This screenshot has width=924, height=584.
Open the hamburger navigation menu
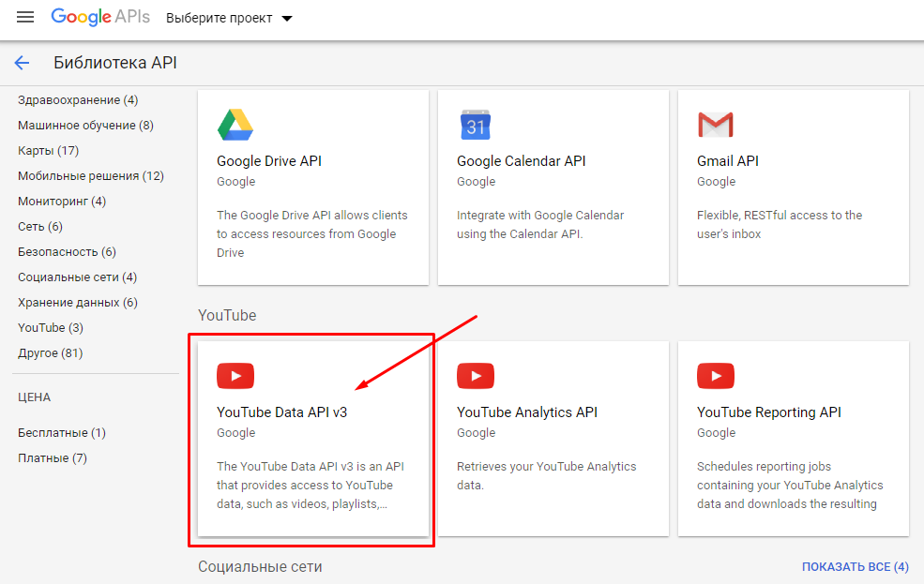point(24,17)
